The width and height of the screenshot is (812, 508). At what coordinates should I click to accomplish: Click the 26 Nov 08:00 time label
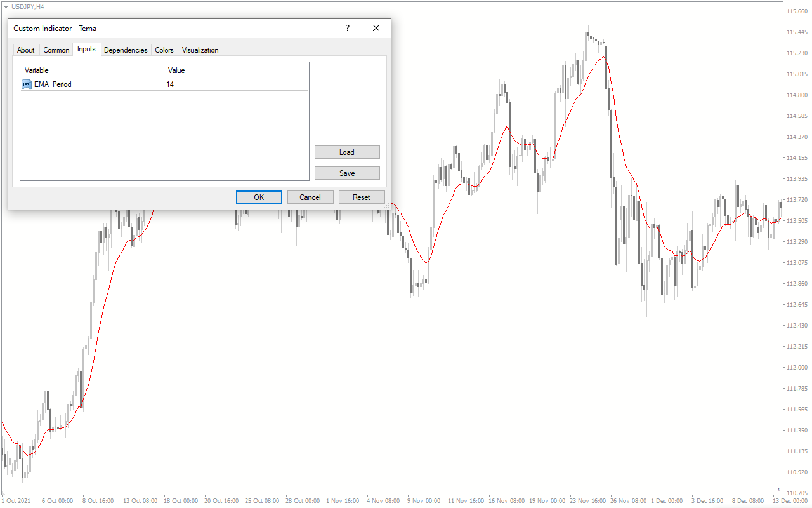tap(628, 501)
